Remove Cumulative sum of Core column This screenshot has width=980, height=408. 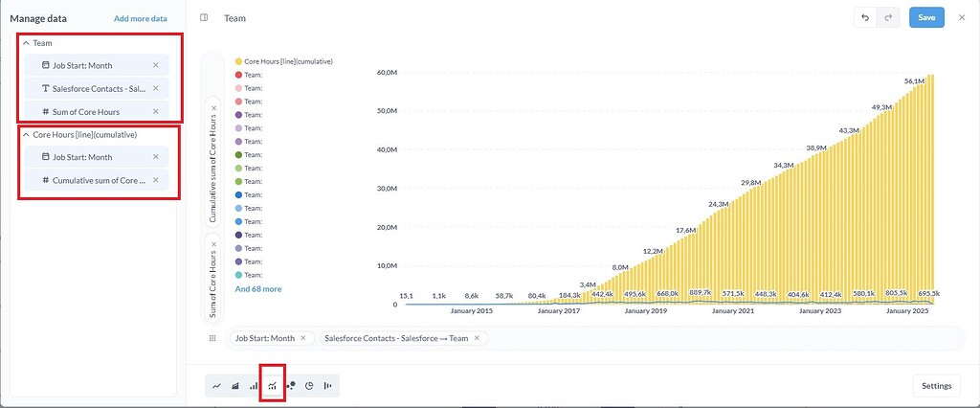click(156, 180)
